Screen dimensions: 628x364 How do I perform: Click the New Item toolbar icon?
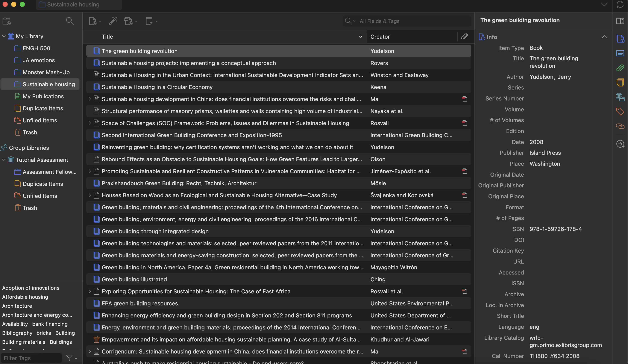(93, 21)
